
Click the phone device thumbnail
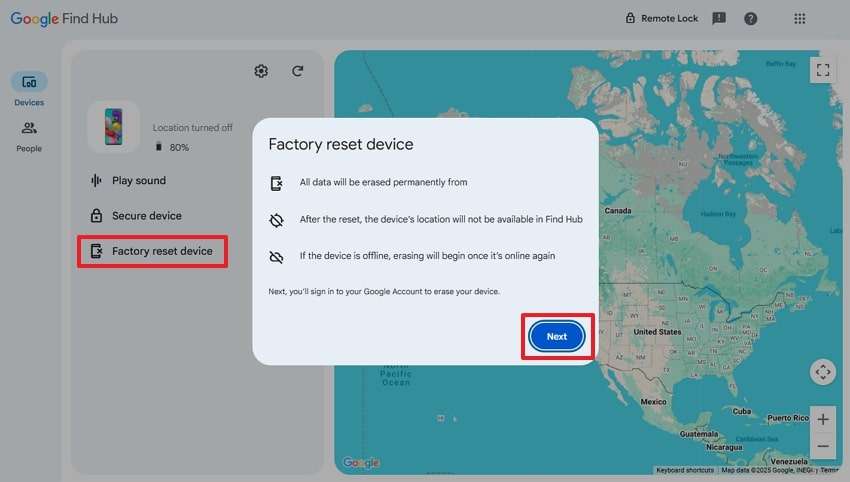pyautogui.click(x=113, y=126)
